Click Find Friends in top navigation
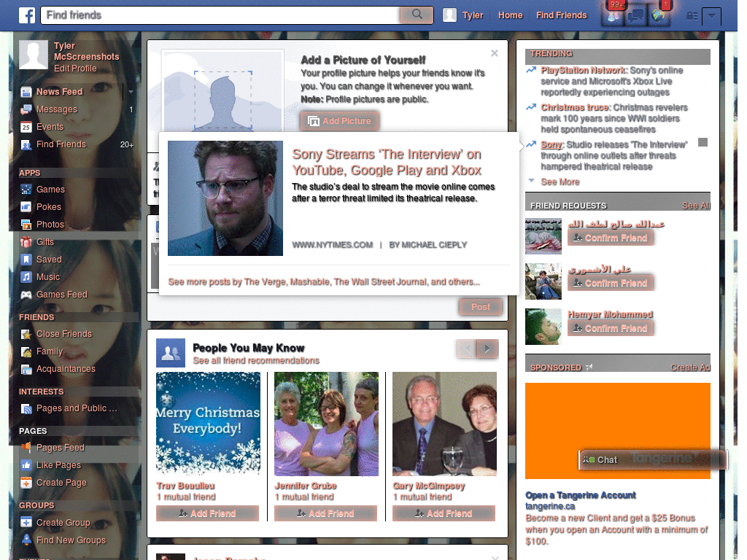 (x=561, y=15)
